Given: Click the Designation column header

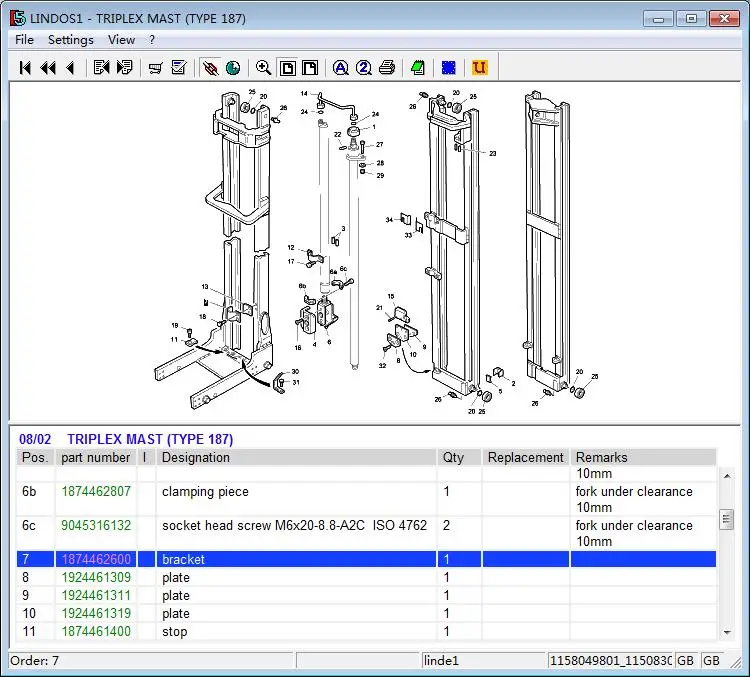Looking at the screenshot, I should (296, 457).
